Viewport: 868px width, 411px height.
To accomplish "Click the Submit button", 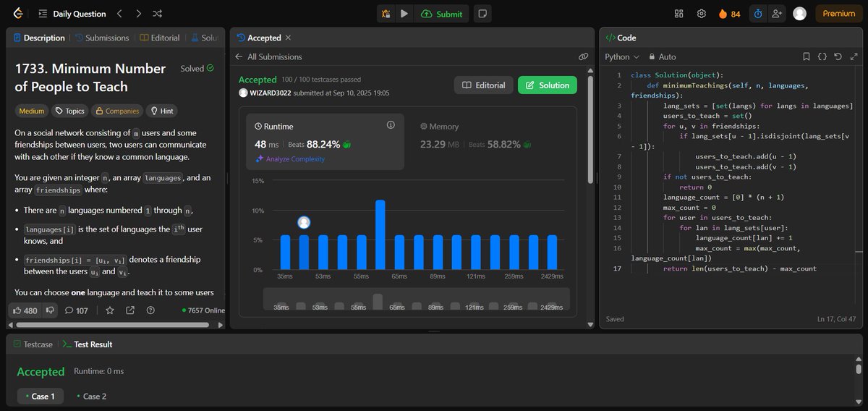I will pos(441,14).
